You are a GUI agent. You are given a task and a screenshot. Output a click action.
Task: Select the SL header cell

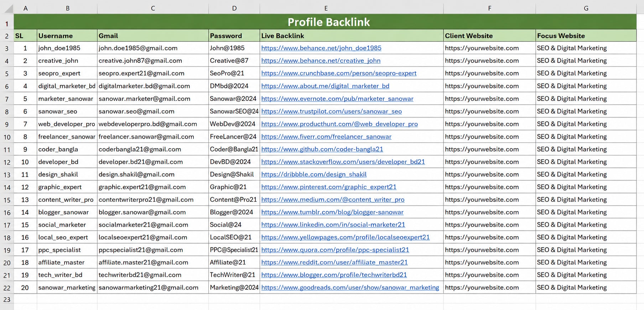tap(25, 36)
